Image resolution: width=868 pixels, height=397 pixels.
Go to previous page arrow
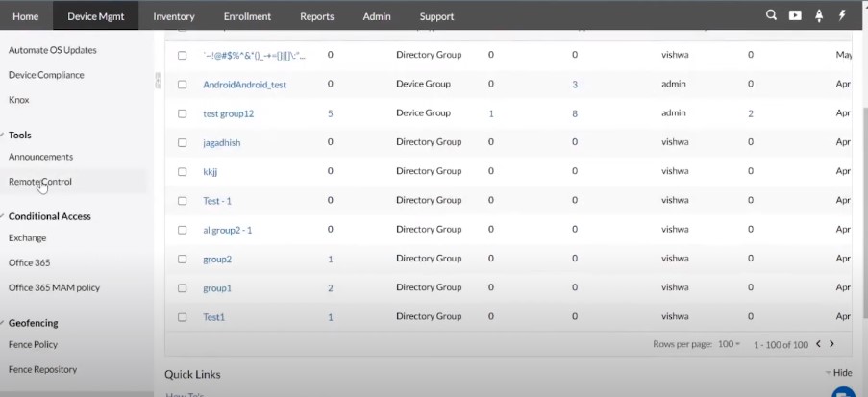[x=818, y=344]
